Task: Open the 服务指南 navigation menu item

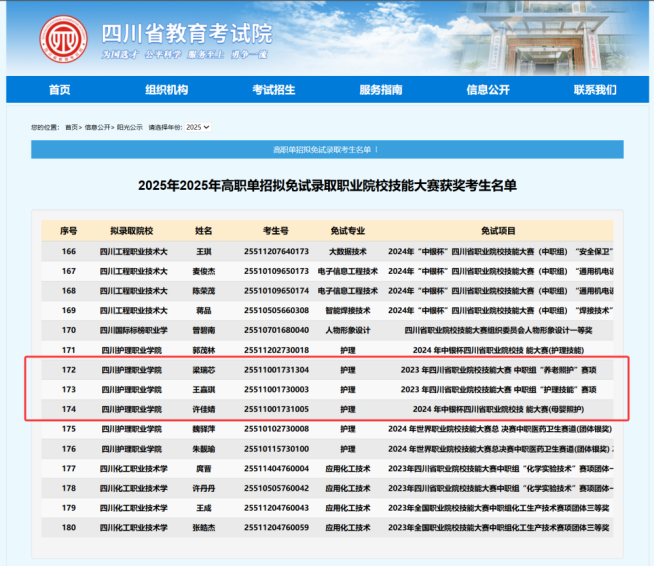Action: click(381, 90)
